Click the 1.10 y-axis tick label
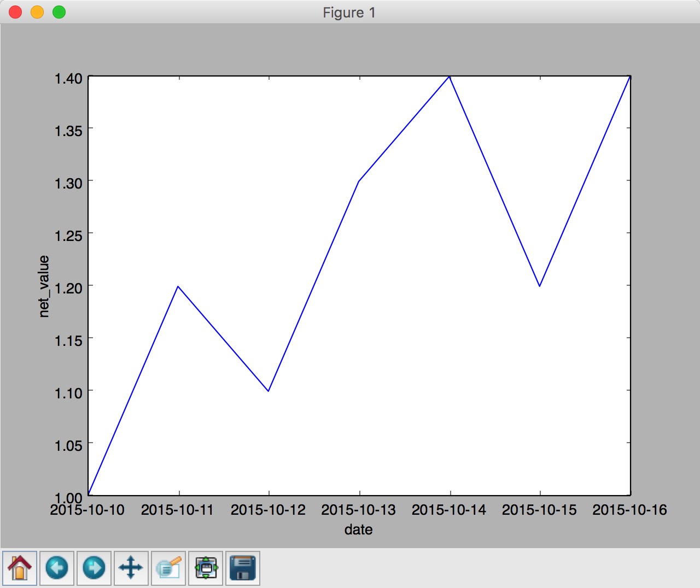Image resolution: width=700 pixels, height=588 pixels. point(68,393)
